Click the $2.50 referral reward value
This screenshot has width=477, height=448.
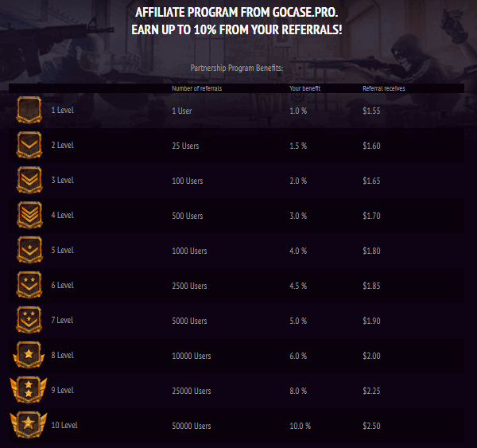(372, 426)
